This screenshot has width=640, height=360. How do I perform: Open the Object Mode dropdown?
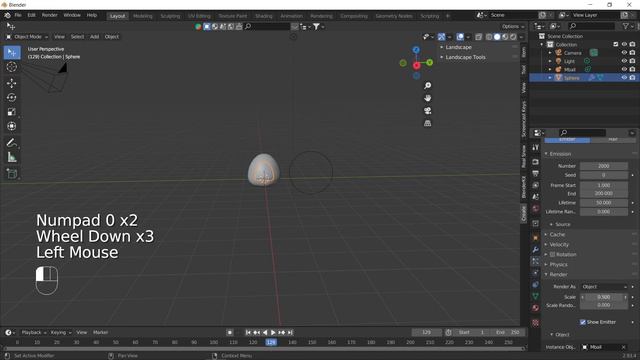coord(27,37)
